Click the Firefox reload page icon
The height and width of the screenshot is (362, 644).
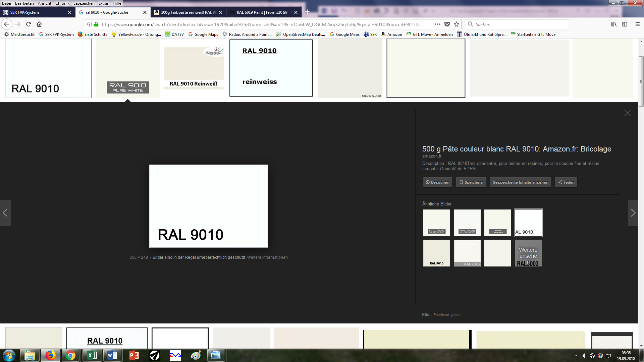(29, 24)
